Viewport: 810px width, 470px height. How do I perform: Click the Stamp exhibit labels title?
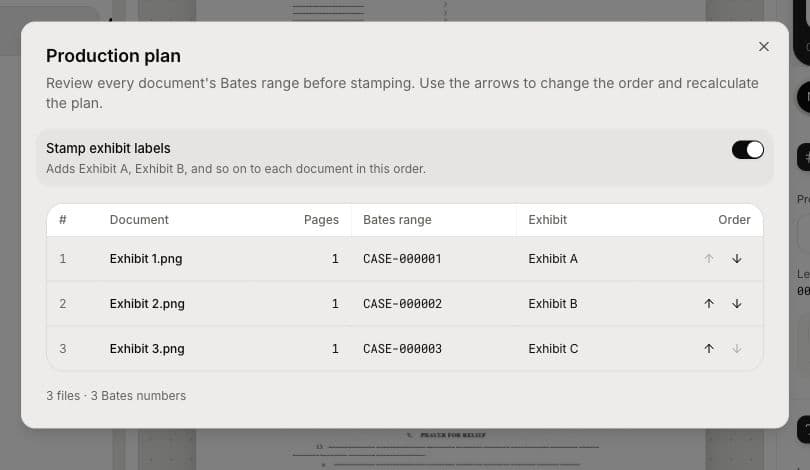click(x=108, y=148)
